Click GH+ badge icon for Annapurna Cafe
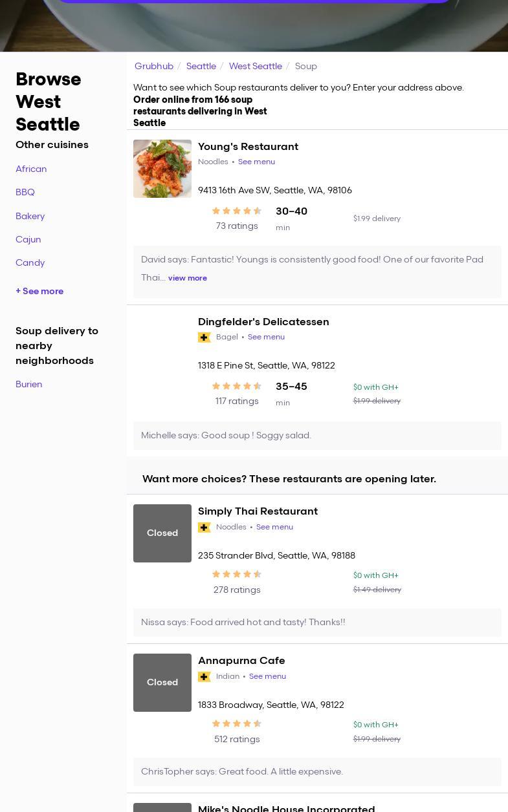508x812 pixels. (x=204, y=677)
